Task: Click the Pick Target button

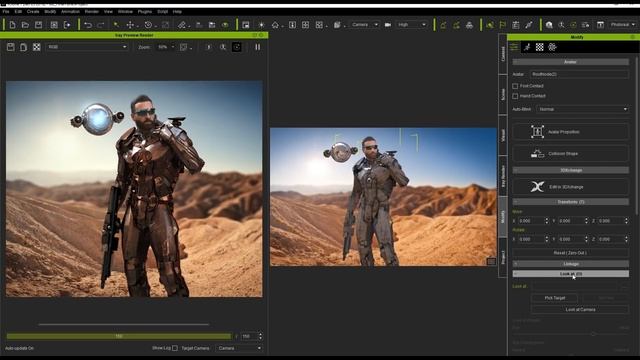Action: pyautogui.click(x=555, y=298)
